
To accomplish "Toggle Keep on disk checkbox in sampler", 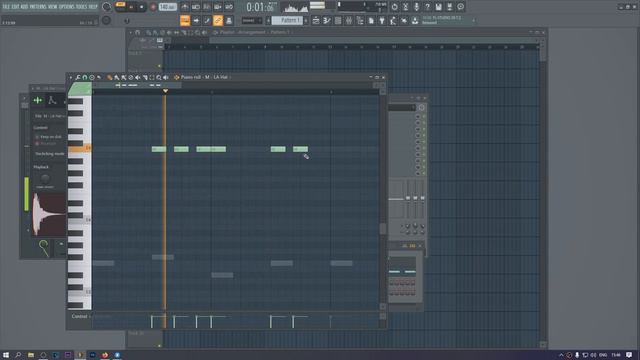I will point(37,137).
